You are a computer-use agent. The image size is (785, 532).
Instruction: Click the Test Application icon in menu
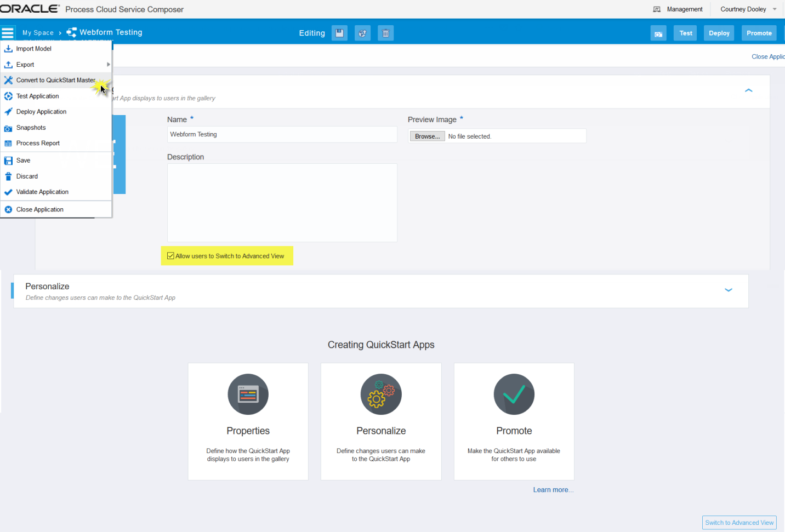pyautogui.click(x=8, y=96)
